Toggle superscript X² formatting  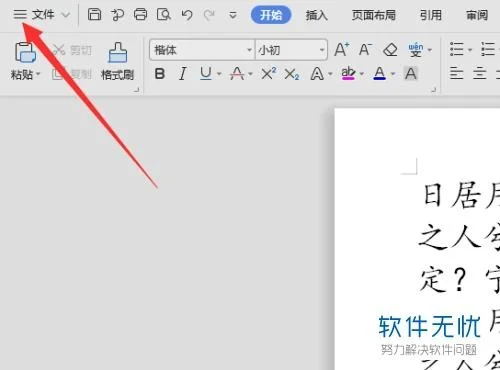[269, 73]
